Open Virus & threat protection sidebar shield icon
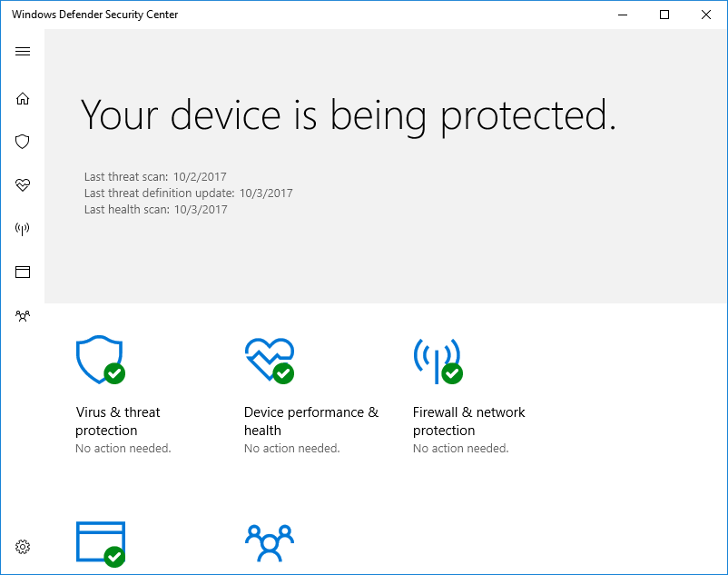The width and height of the screenshot is (728, 575). (23, 142)
